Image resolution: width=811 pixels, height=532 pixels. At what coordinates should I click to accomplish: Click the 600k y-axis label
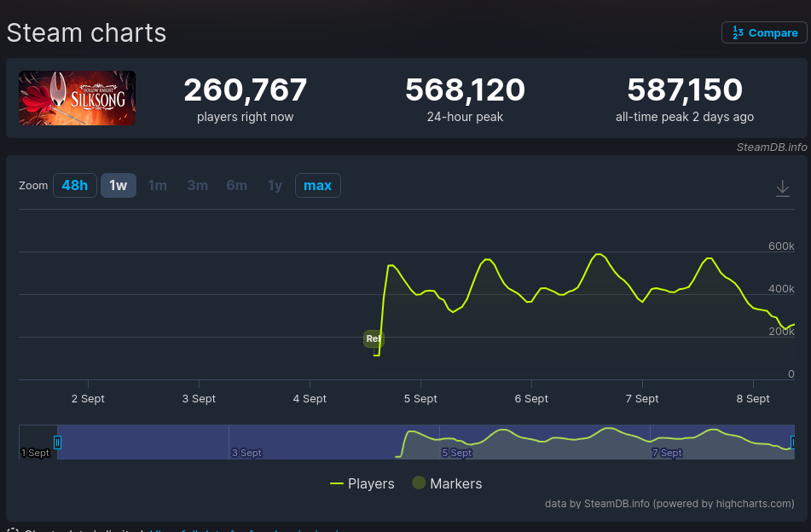(781, 246)
